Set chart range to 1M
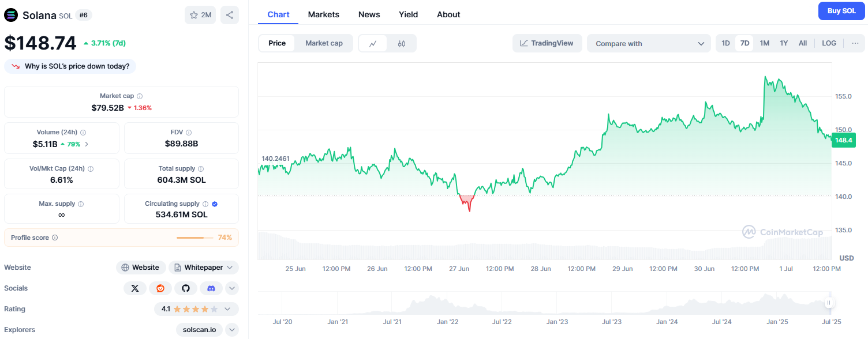Image resolution: width=868 pixels, height=339 pixels. [x=764, y=43]
